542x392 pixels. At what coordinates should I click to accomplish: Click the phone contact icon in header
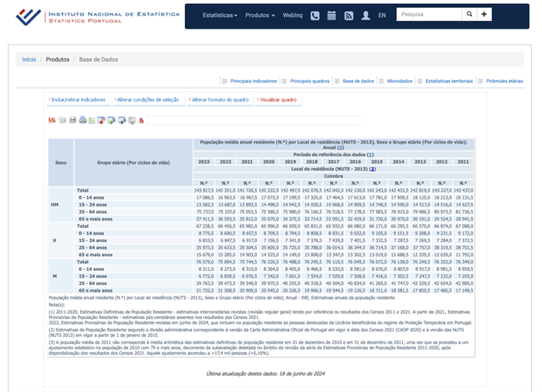click(x=314, y=15)
